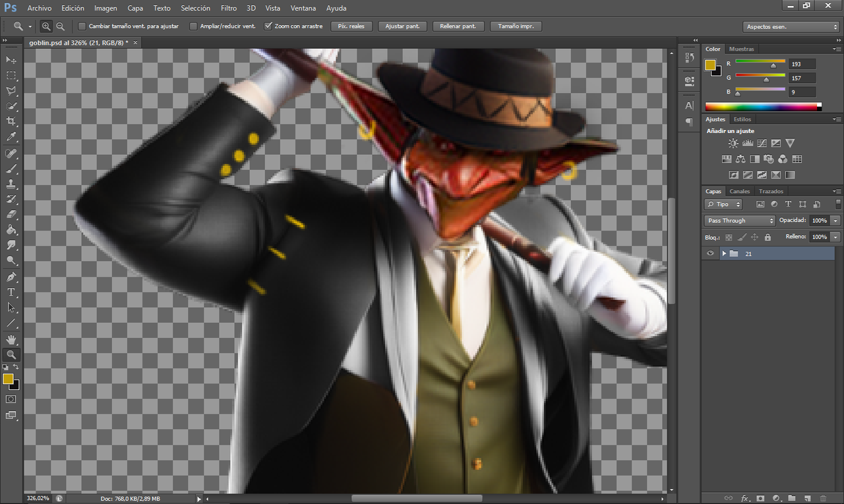
Task: Toggle zoom in mode in options bar
Action: (x=46, y=26)
